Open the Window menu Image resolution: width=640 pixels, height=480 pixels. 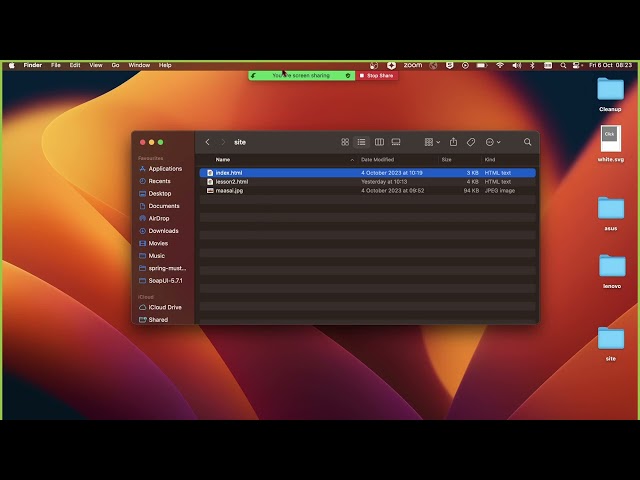click(139, 65)
